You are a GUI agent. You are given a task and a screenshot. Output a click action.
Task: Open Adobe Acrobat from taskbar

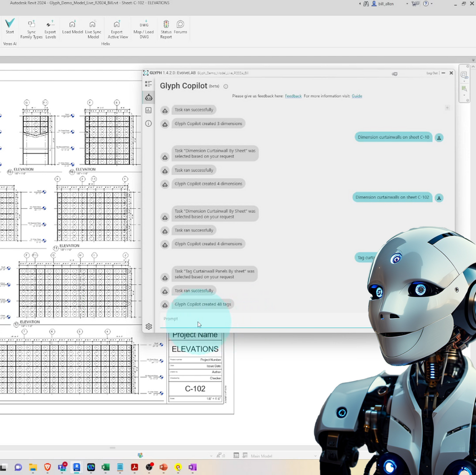tap(135, 467)
